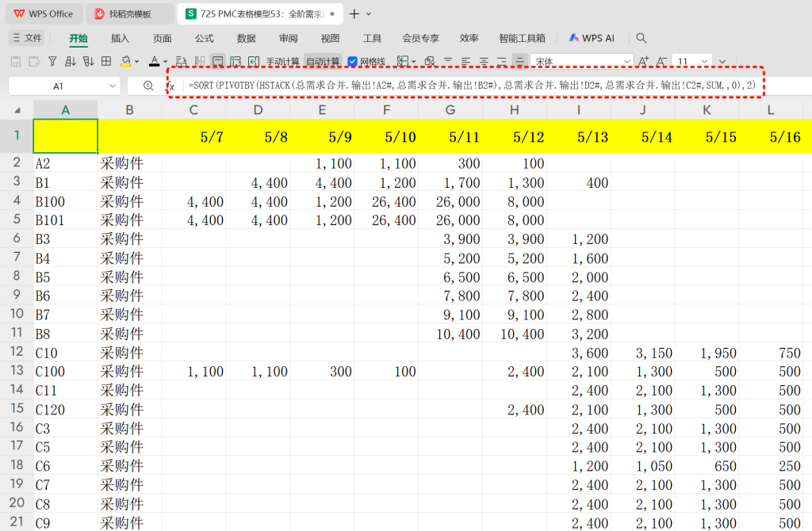
Task: Switch to the 开始 ribbon tab
Action: [x=79, y=38]
